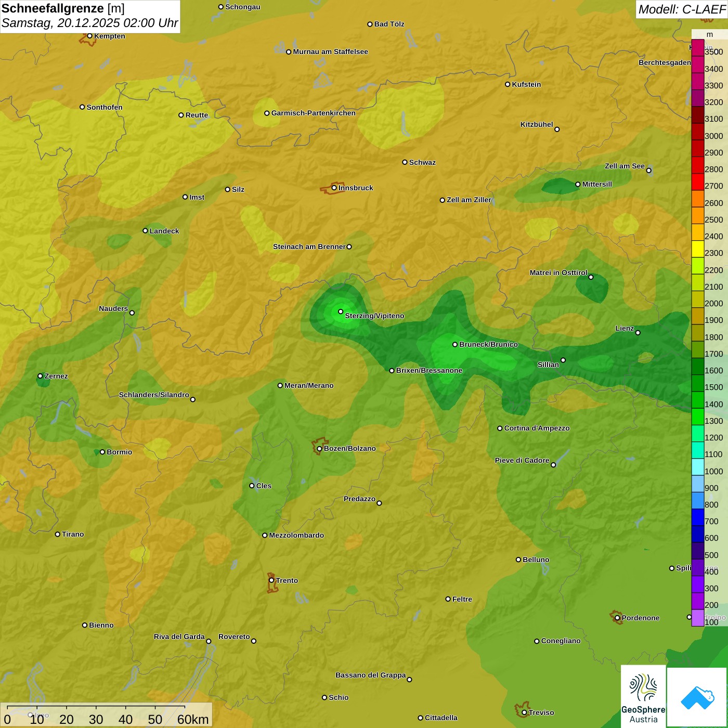Click the Zernez location dot

pyautogui.click(x=40, y=376)
